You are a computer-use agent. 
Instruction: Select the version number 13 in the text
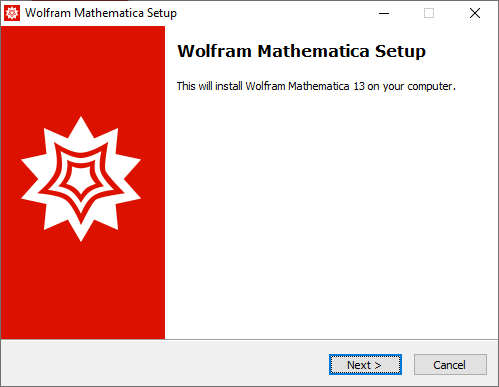pyautogui.click(x=359, y=86)
